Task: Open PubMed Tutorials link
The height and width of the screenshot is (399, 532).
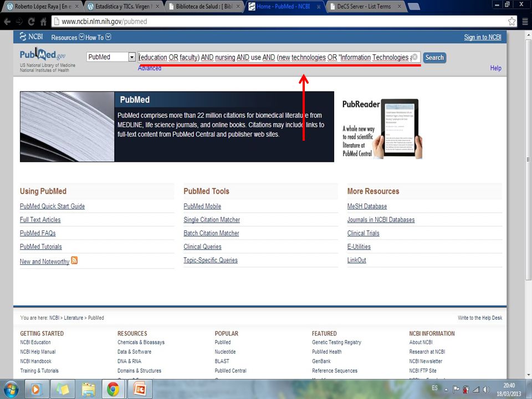Action: click(40, 247)
